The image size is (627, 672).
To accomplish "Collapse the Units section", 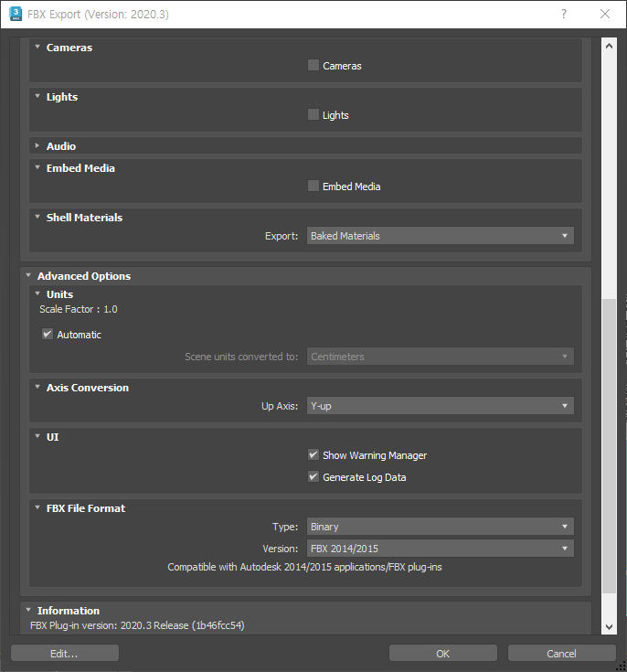I will [37, 293].
